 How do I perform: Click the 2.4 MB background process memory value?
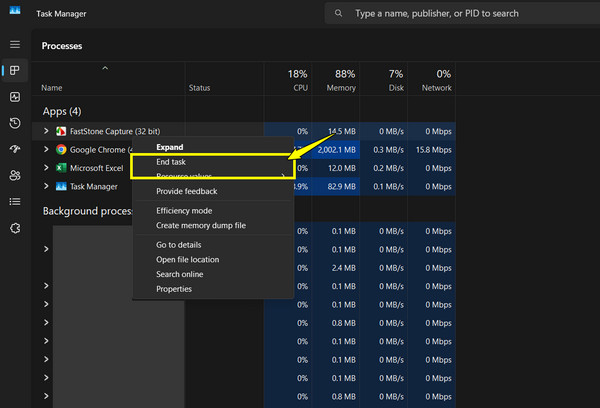[x=344, y=268]
